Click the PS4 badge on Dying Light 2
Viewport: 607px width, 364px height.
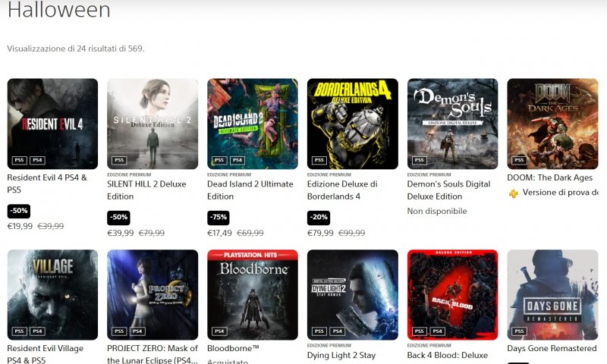(x=337, y=331)
